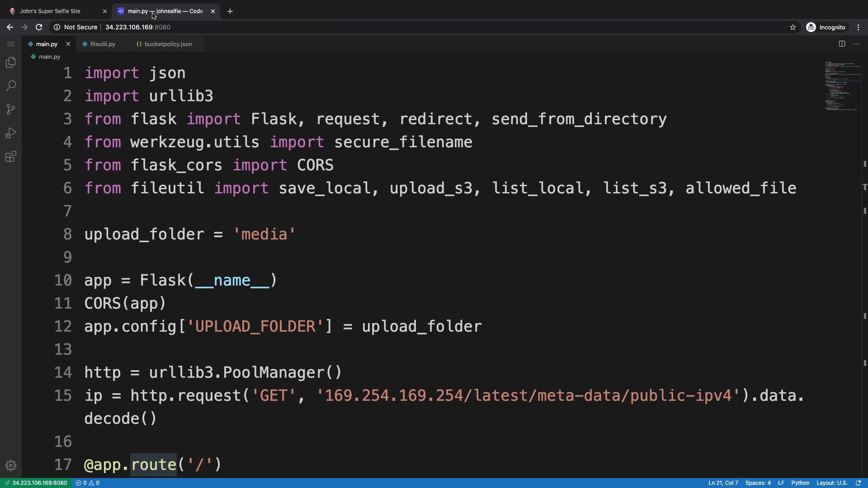Screen dimensions: 868x488
Task: Open the Run and Debug view
Action: [11, 133]
